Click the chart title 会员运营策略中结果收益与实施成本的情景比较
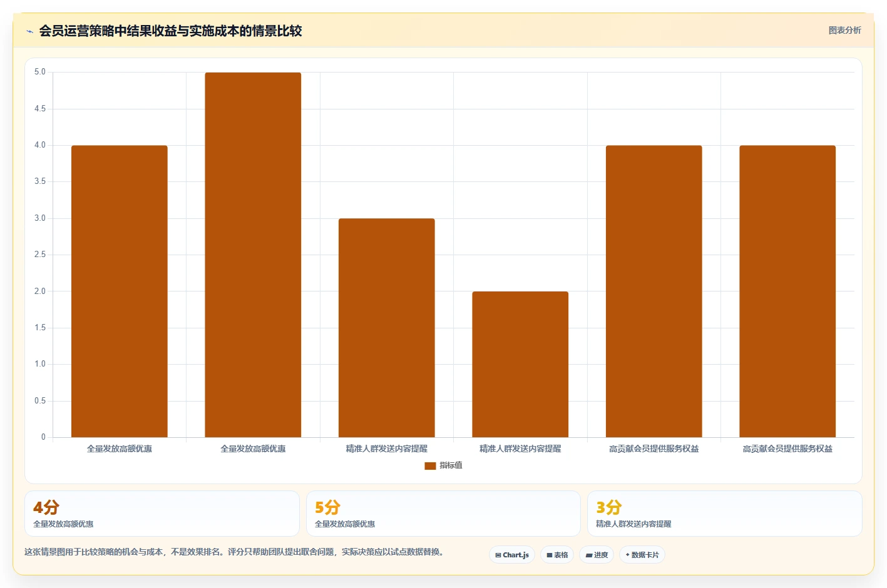 point(170,31)
